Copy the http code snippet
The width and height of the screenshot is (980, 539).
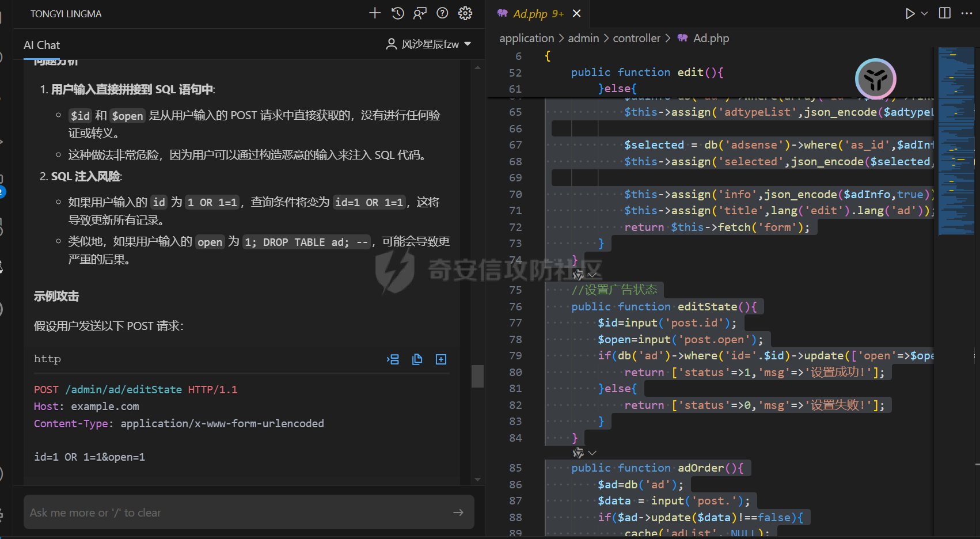click(417, 359)
